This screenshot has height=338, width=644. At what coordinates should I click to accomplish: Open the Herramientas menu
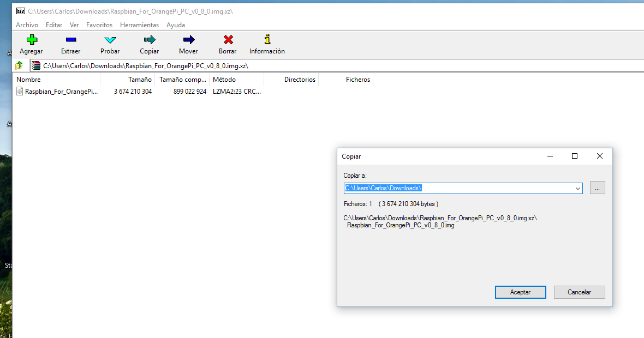point(139,25)
